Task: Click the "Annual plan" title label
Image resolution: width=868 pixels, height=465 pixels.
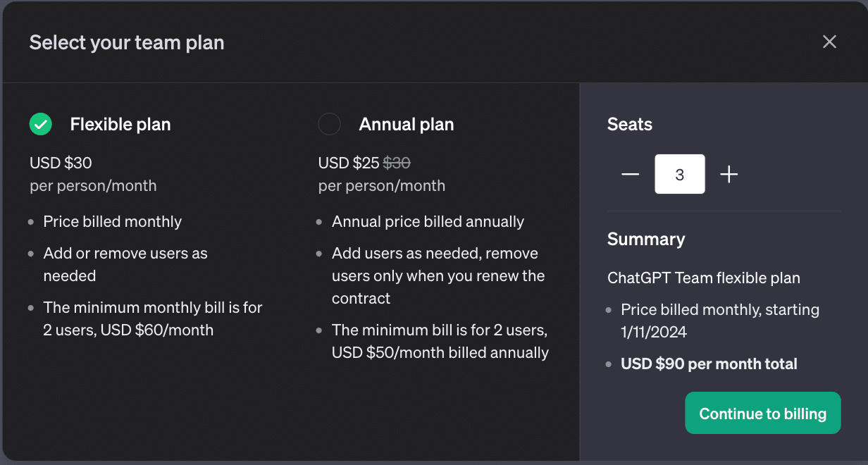Action: [x=406, y=125]
